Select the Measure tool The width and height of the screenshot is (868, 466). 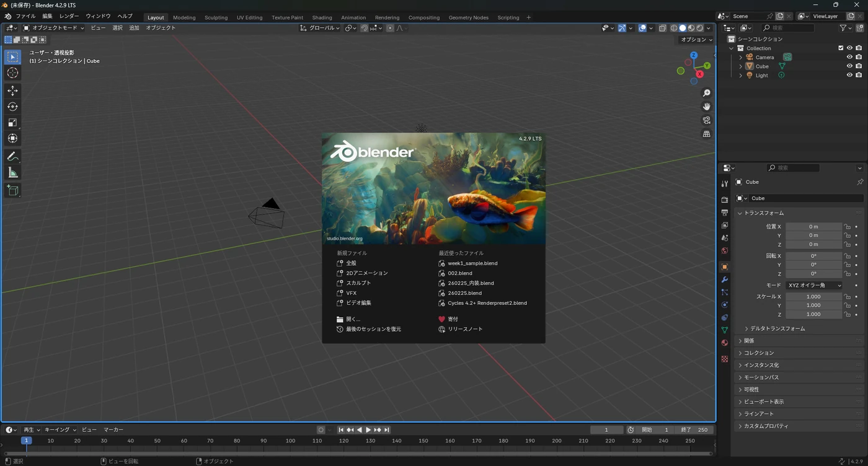[12, 172]
